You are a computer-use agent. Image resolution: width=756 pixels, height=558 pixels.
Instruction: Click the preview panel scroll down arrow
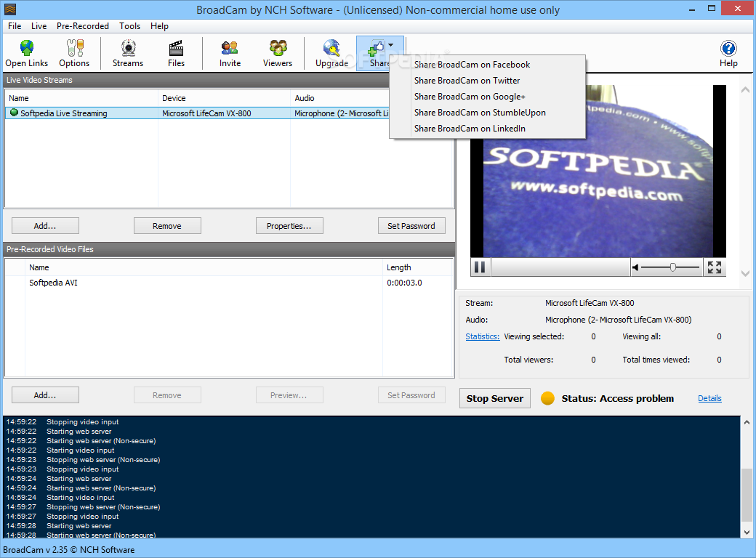(x=745, y=273)
